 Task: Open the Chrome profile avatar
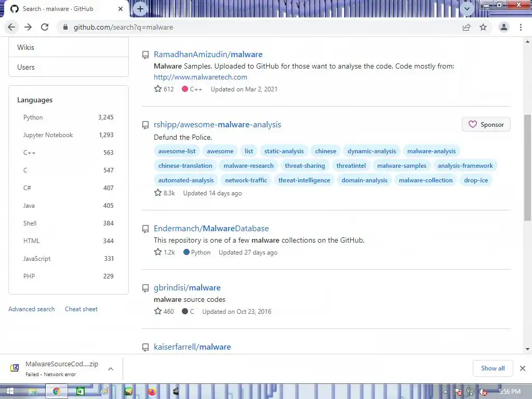coord(504,27)
